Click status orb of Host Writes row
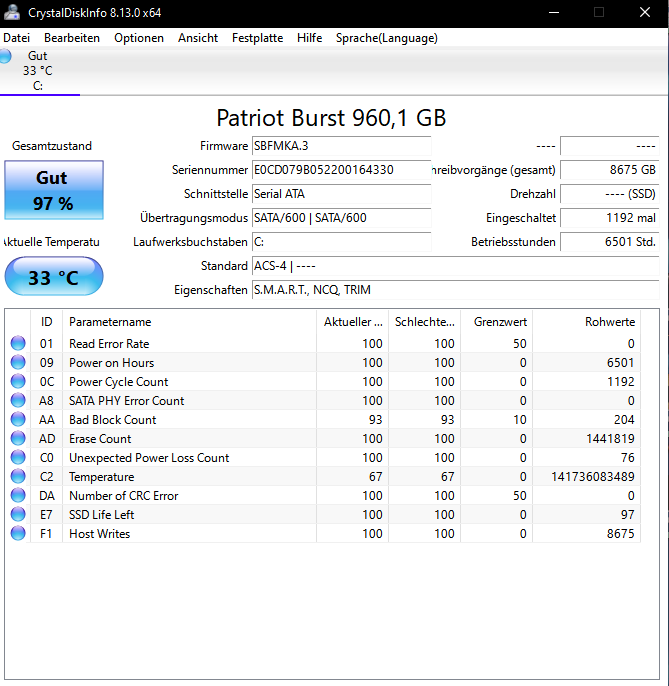 coord(18,533)
